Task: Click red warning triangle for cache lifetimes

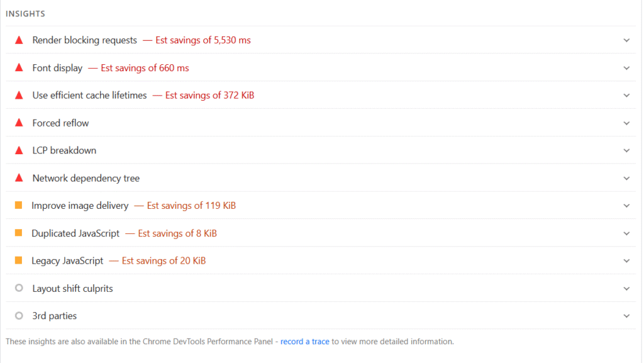Action: click(x=19, y=96)
